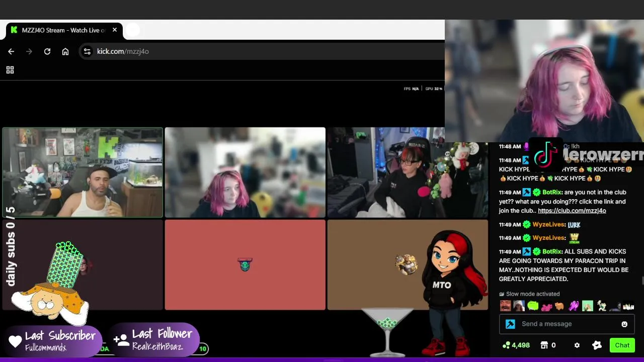The width and height of the screenshot is (644, 362).
Task: Open BotRix profile from the PARACON message
Action: tap(552, 251)
